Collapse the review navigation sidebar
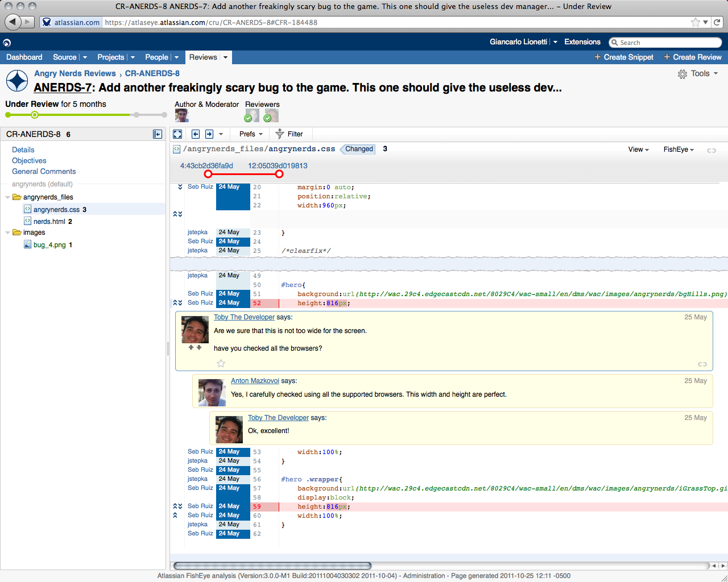Screen dimensions: 728x582 158,134
